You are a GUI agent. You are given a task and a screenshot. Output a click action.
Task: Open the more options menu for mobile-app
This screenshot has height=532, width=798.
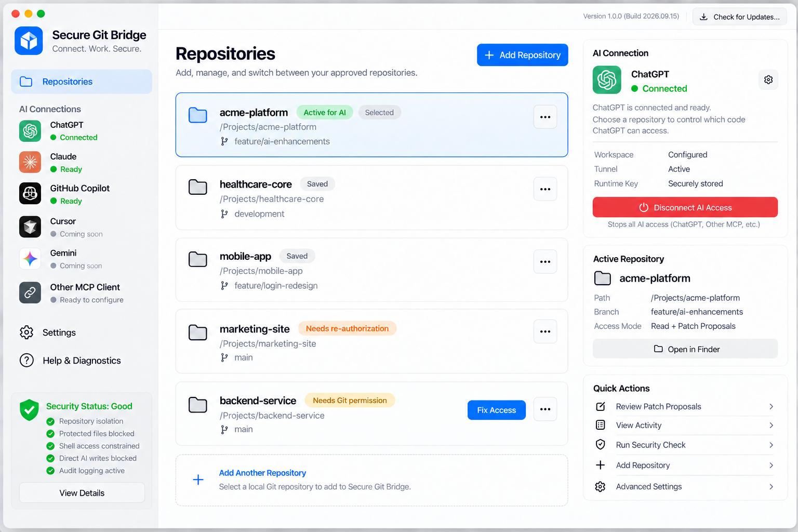[545, 261]
